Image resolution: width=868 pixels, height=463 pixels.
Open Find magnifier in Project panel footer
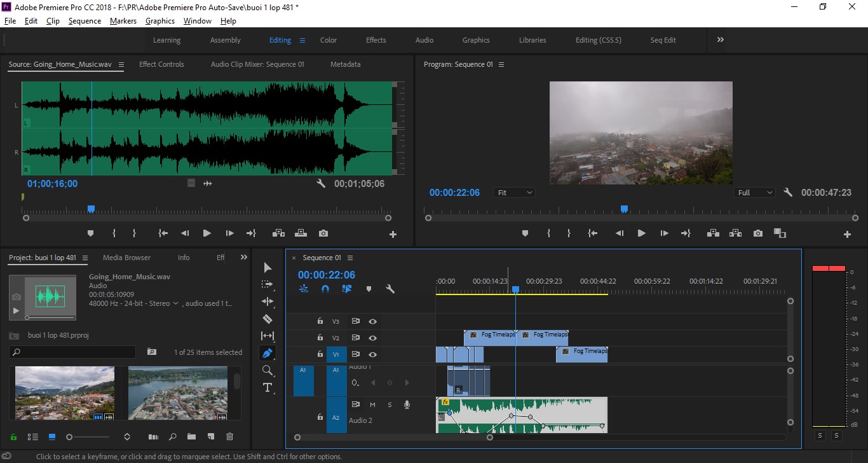(x=172, y=437)
